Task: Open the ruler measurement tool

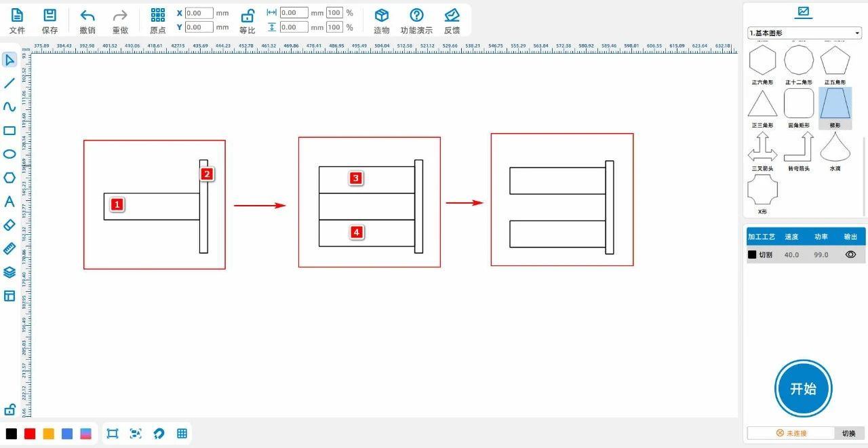Action: pyautogui.click(x=9, y=248)
